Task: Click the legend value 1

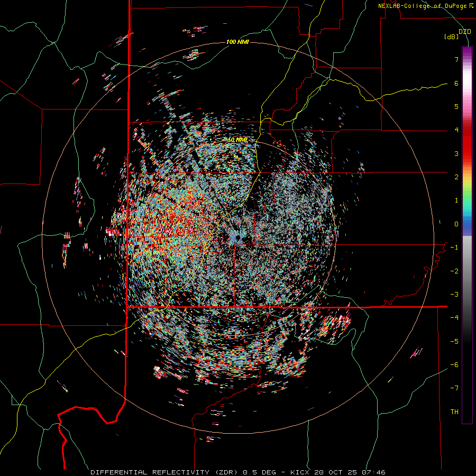Action: click(x=456, y=200)
